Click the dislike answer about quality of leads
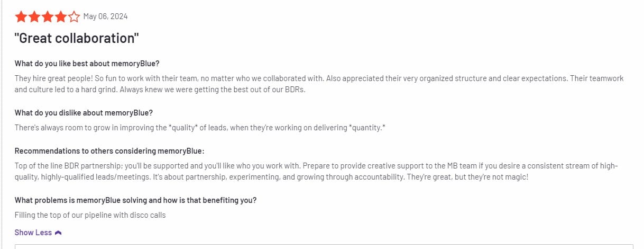 (200, 128)
